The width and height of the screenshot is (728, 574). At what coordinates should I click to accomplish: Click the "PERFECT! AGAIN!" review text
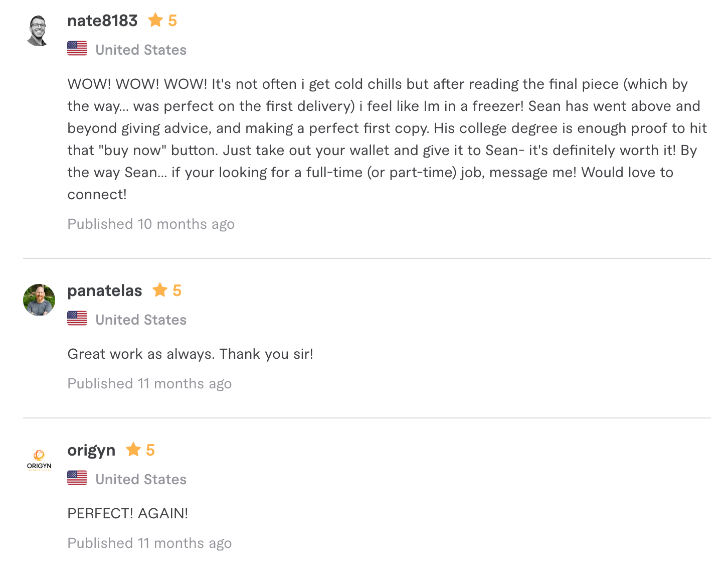click(x=128, y=513)
